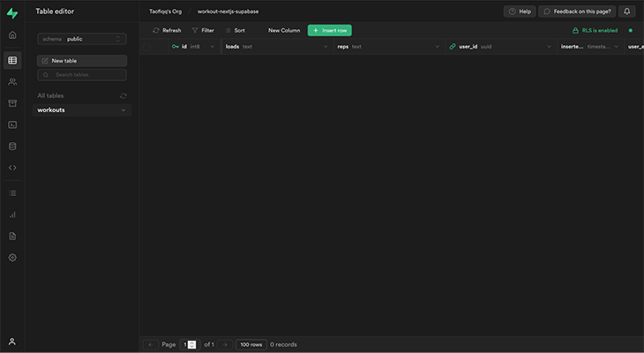
Task: Open the Authentication users icon
Action: click(x=12, y=81)
